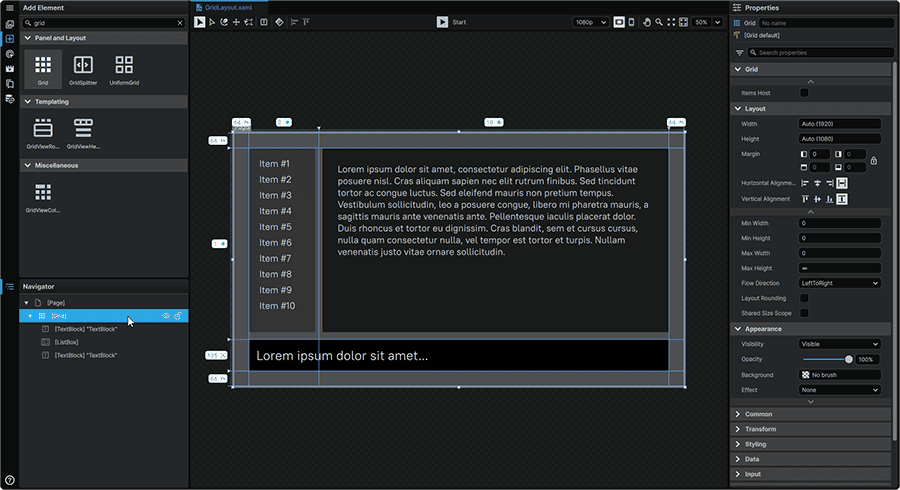Open the 1080p resolution dropdown
This screenshot has width=900, height=490.
click(x=590, y=22)
